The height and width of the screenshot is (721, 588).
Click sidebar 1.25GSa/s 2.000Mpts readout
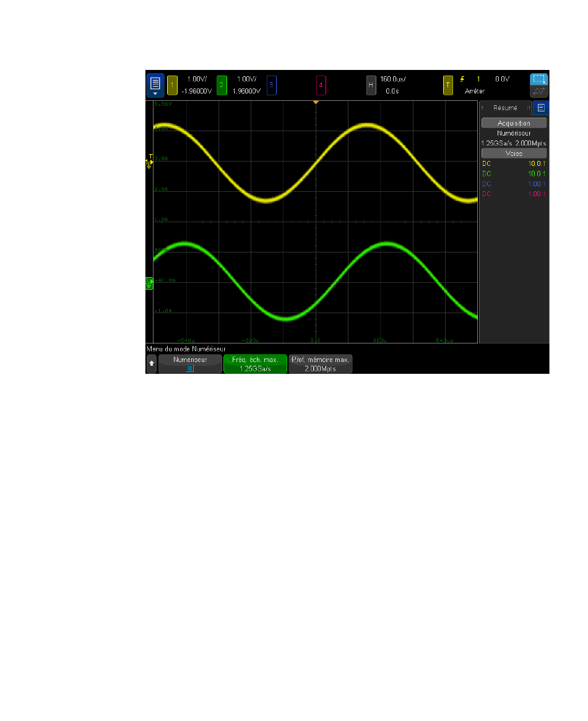click(514, 143)
